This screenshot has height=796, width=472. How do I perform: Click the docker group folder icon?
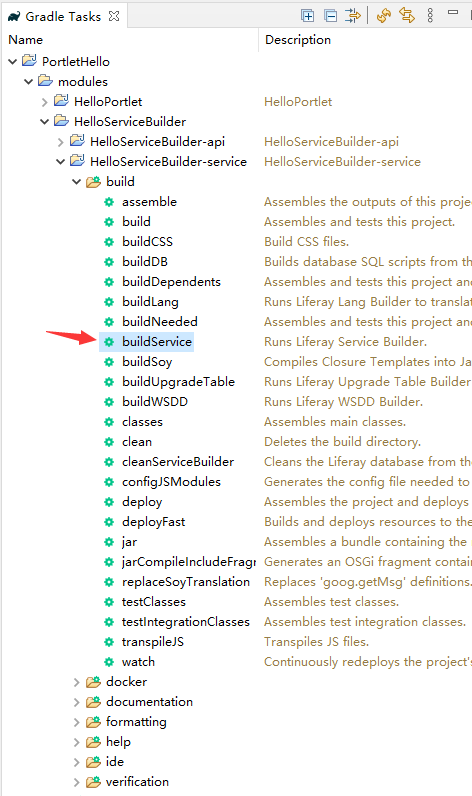93,682
